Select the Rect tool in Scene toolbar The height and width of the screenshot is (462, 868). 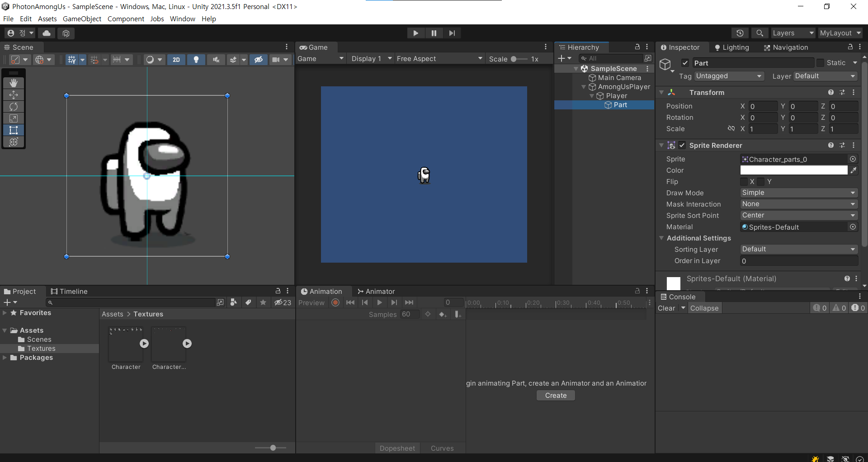point(14,130)
